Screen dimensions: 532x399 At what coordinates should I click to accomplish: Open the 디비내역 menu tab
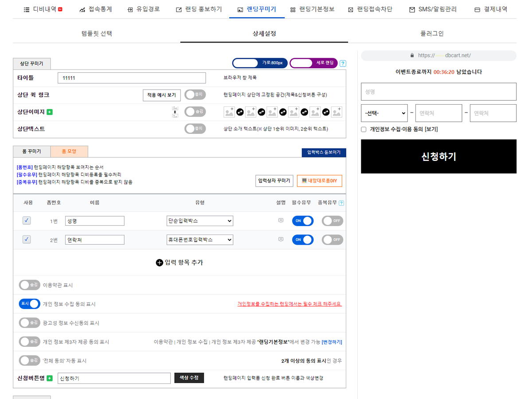43,9
